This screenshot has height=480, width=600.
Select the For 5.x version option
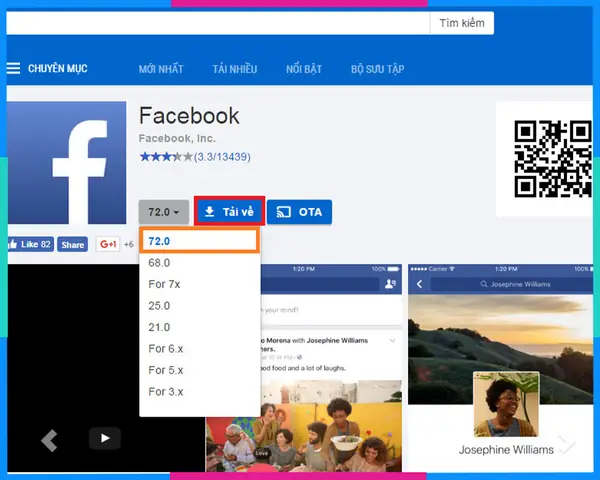[200, 370]
